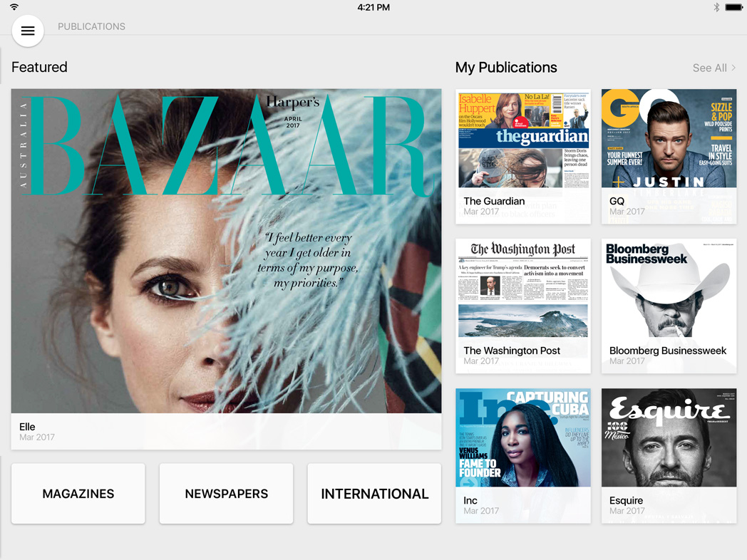The height and width of the screenshot is (560, 747).
Task: Click the 'PUBLICATIONS' header title
Action: [91, 26]
